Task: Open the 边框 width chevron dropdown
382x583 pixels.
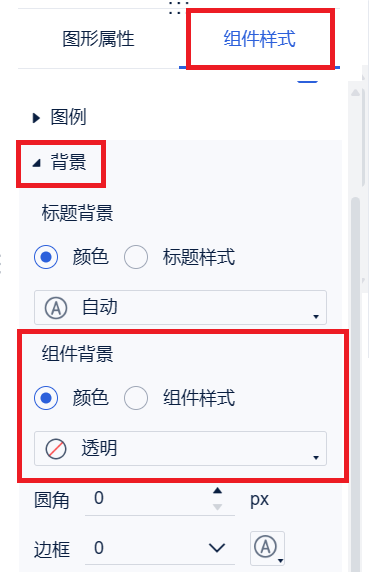Action: click(217, 547)
